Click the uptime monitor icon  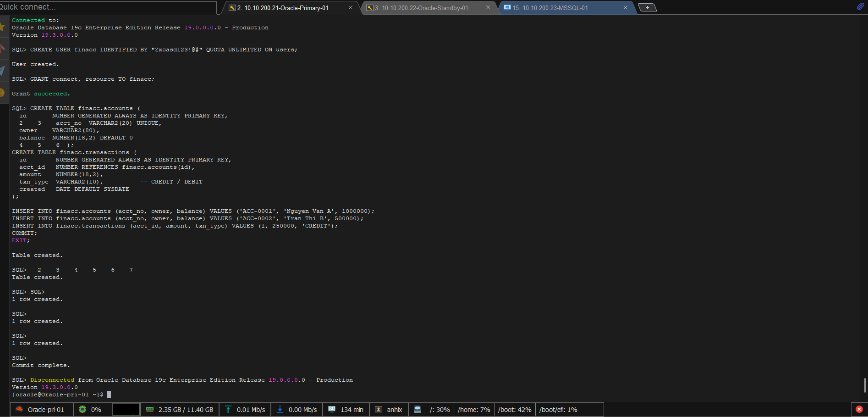(x=332, y=409)
